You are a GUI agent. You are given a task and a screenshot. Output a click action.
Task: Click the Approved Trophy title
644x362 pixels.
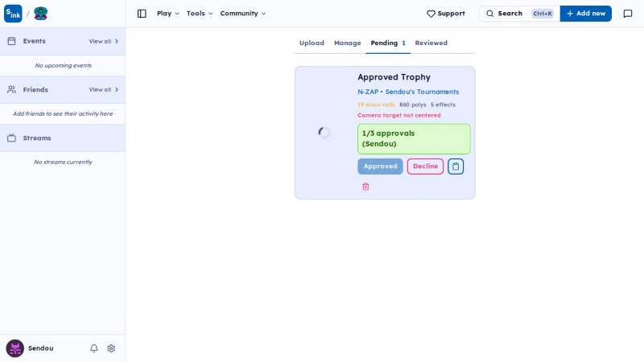[394, 77]
